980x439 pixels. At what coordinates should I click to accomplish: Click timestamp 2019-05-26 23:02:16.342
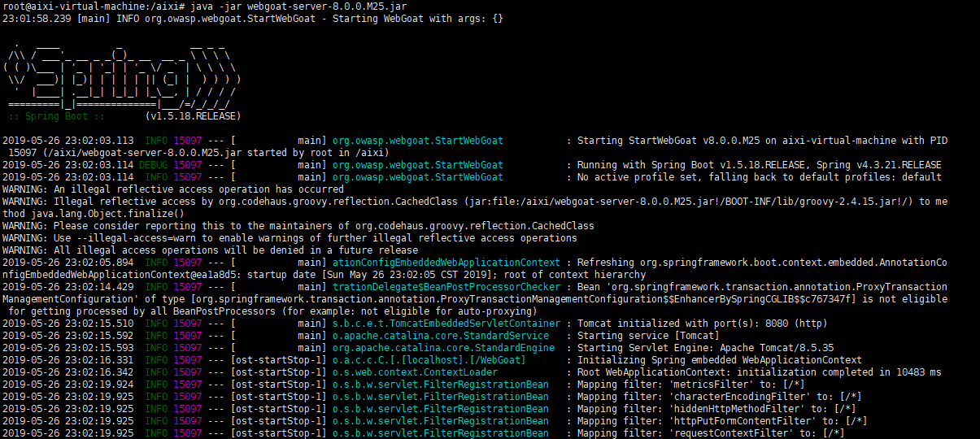68,372
